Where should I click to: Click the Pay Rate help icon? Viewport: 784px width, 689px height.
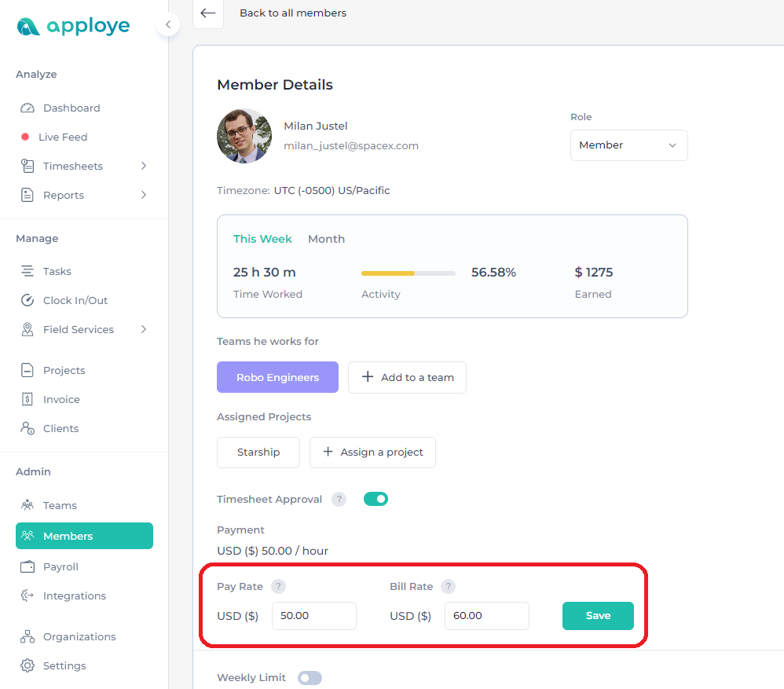coord(279,587)
